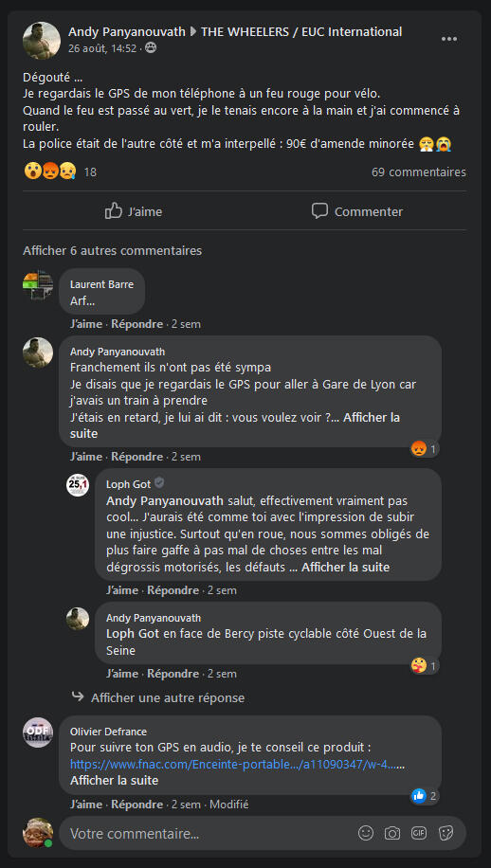The image size is (491, 868).
Task: Open the post options three-dot menu
Action: click(449, 39)
